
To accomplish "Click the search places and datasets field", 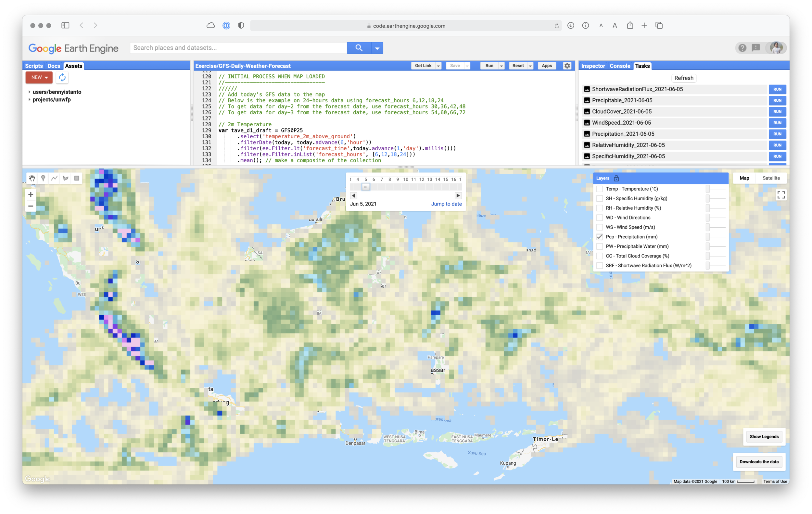I will click(238, 48).
